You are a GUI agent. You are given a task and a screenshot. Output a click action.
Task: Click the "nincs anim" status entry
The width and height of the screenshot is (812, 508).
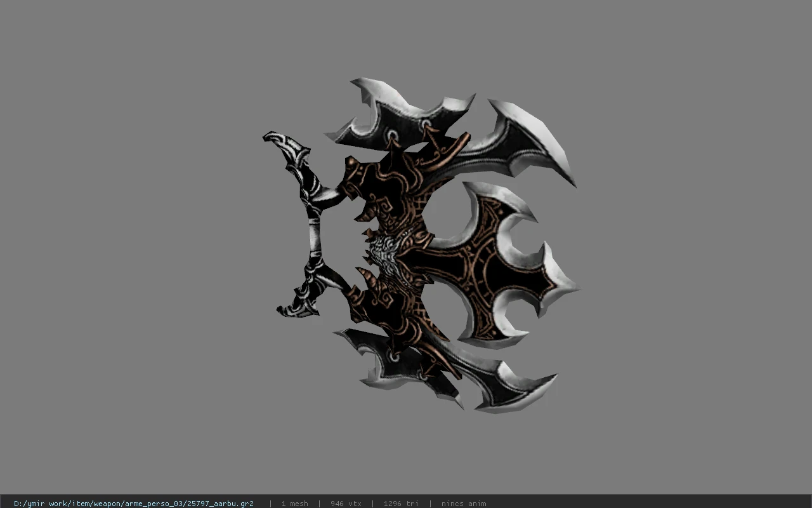464,504
